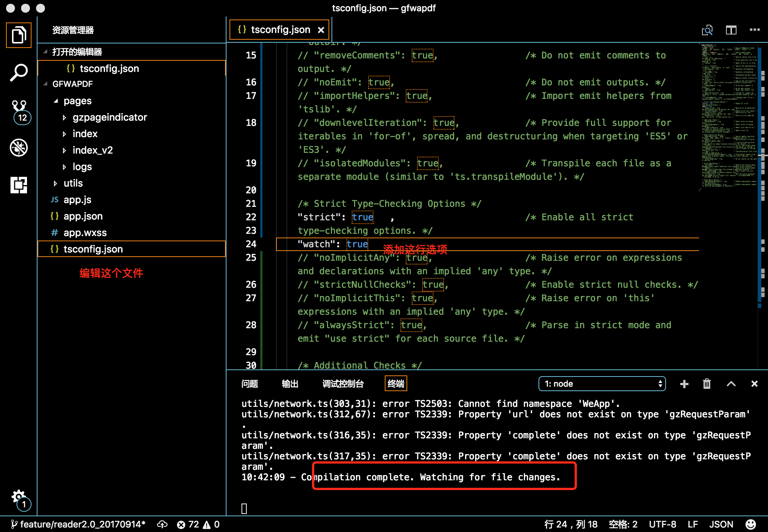The height and width of the screenshot is (532, 768).
Task: Select tsconfig.json under open editors
Action: point(132,69)
